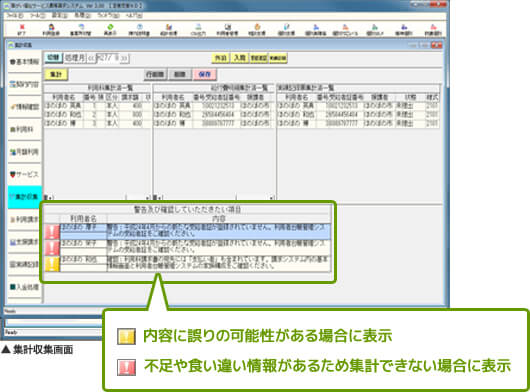Open the 利用料 sidebar section
The width and height of the screenshot is (530, 392).
click(24, 129)
